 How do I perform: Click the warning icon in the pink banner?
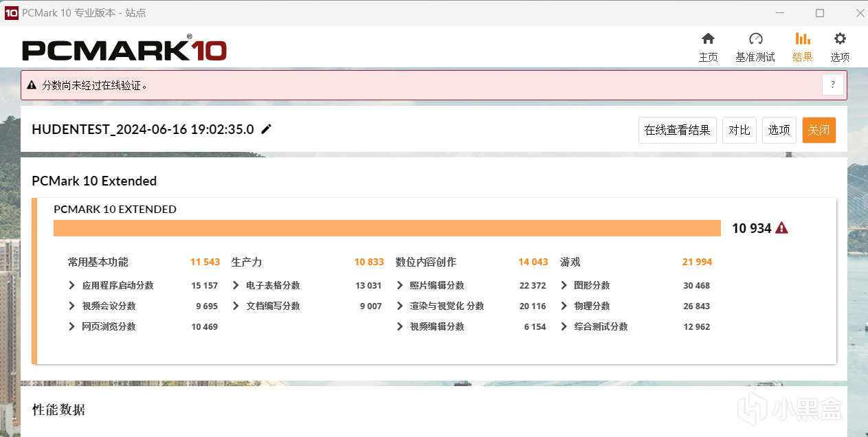[32, 85]
